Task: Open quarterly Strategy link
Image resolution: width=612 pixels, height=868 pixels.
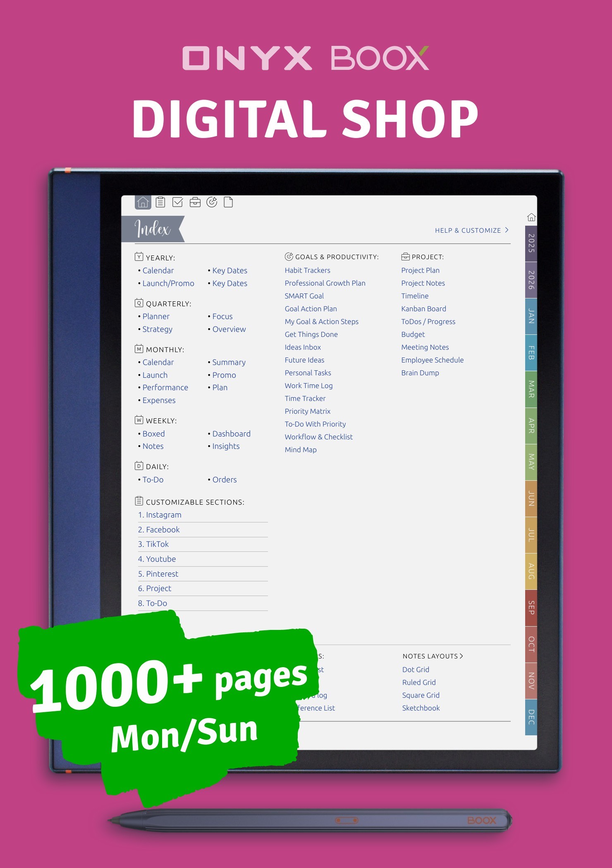Action: [x=158, y=329]
